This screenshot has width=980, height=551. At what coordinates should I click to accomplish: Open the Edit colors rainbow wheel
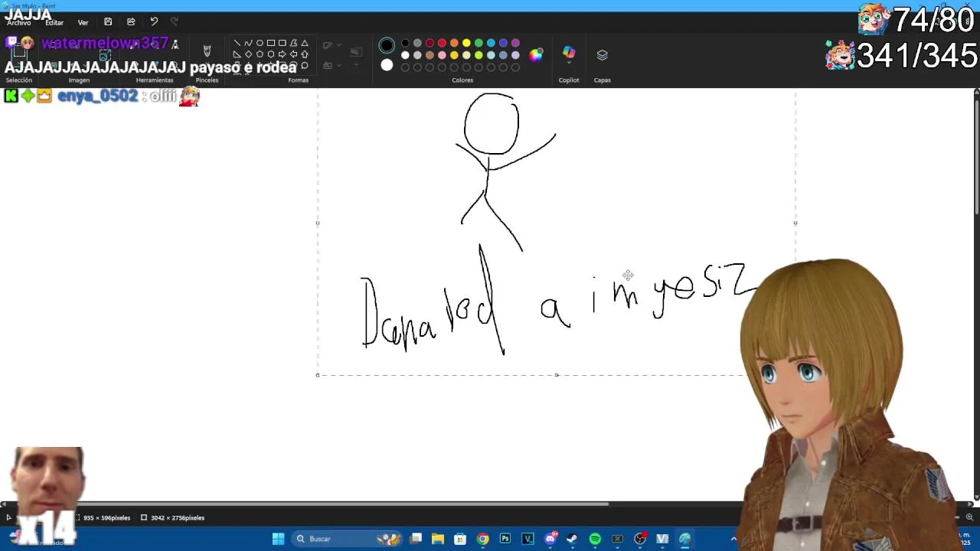tap(536, 55)
